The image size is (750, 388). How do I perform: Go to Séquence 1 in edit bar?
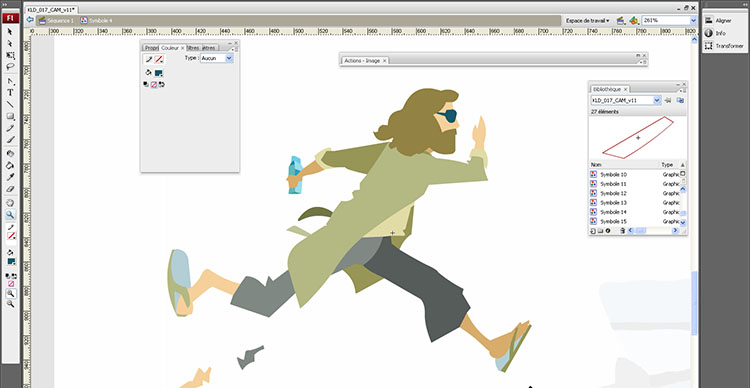(57, 21)
